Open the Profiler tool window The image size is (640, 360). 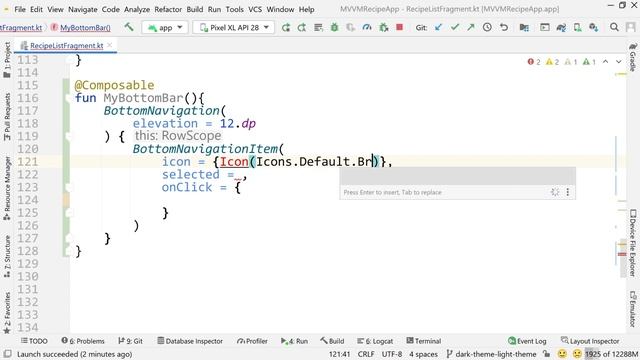pos(252,341)
